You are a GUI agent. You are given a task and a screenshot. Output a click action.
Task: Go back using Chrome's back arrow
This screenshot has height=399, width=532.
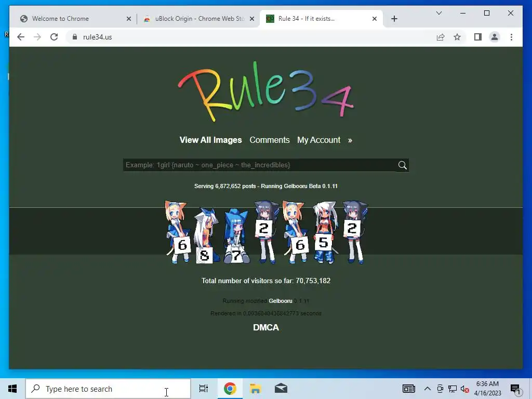(21, 37)
